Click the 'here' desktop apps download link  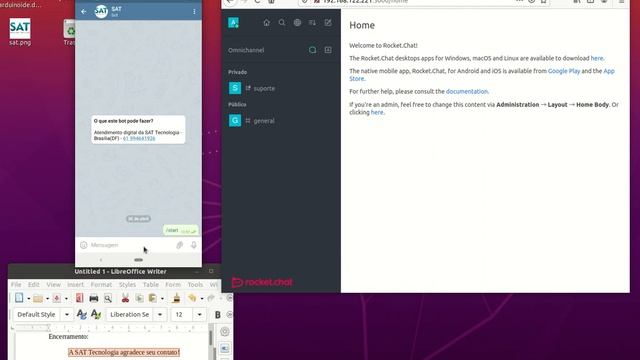[597, 58]
